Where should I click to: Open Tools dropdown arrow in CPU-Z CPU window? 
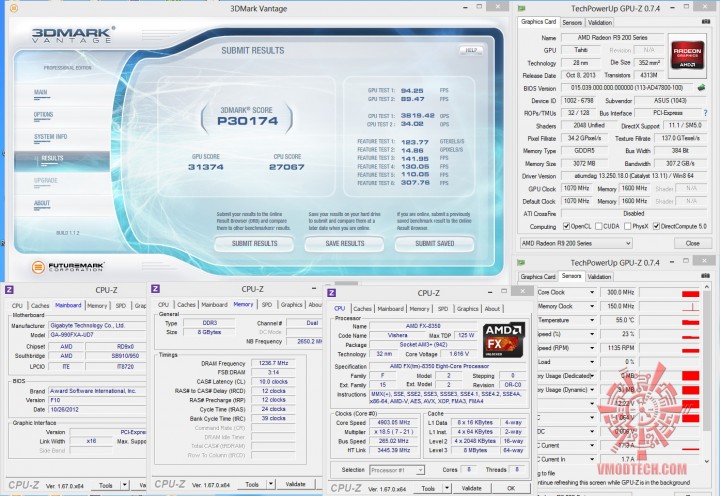447,488
